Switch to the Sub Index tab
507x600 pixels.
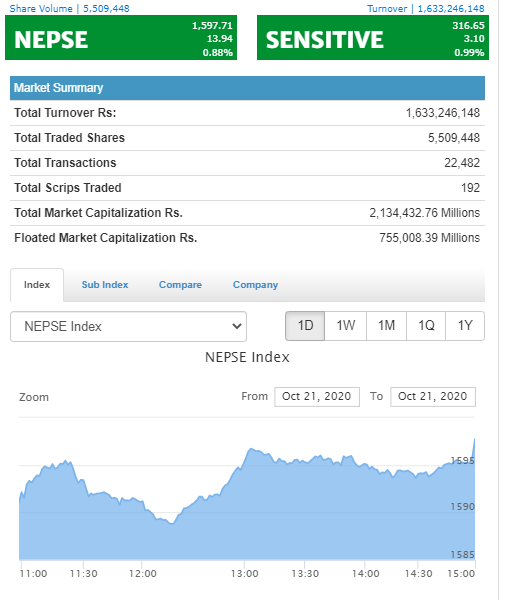[x=105, y=285]
